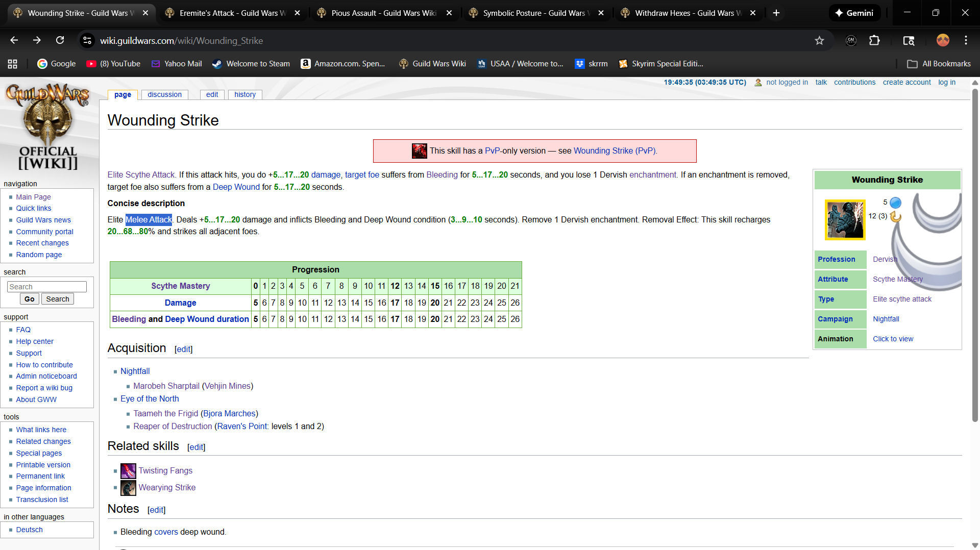Open the Printable version link

[43, 465]
